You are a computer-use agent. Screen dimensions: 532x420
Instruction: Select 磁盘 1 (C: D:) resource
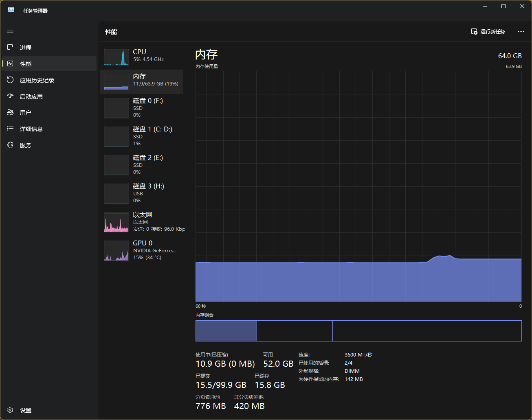tap(142, 136)
